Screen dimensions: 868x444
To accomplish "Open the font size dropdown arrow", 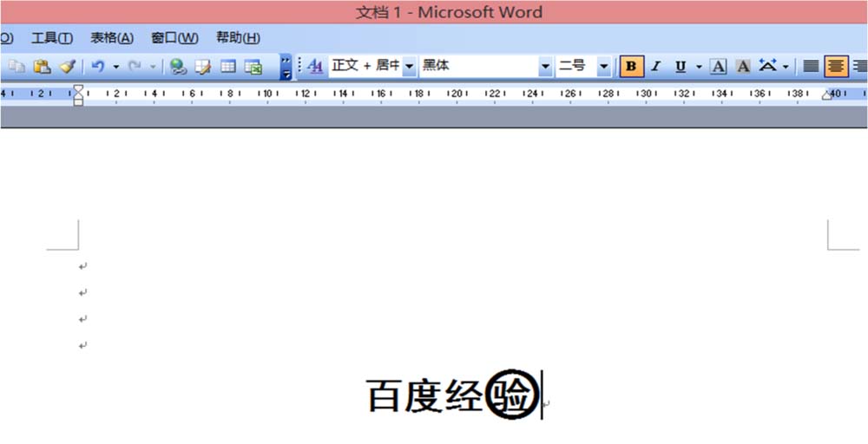I will coord(604,67).
